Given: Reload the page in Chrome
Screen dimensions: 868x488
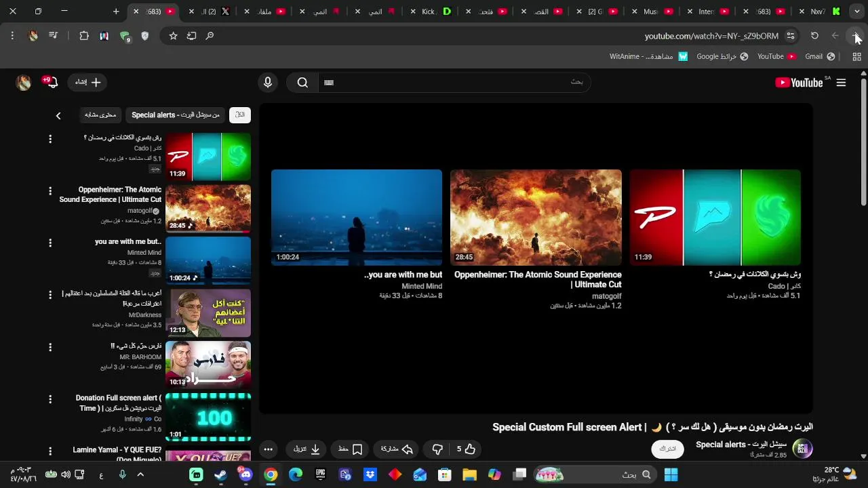Looking at the screenshot, I should [x=814, y=36].
